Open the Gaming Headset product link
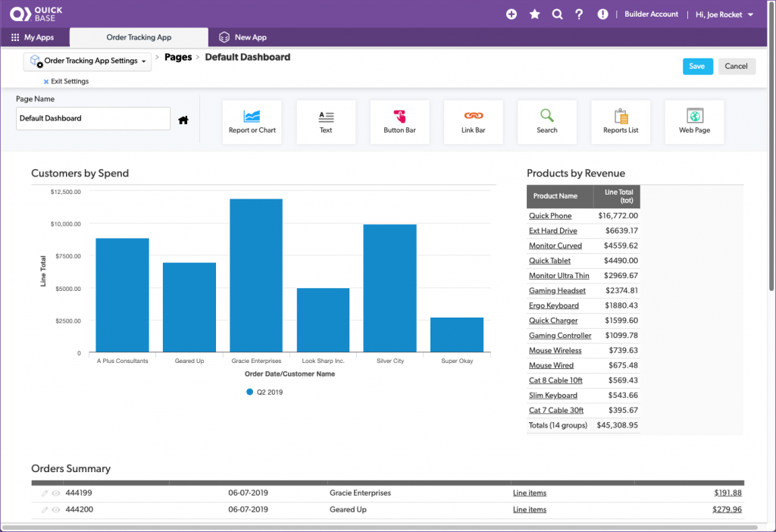The image size is (776, 532). pyautogui.click(x=557, y=290)
